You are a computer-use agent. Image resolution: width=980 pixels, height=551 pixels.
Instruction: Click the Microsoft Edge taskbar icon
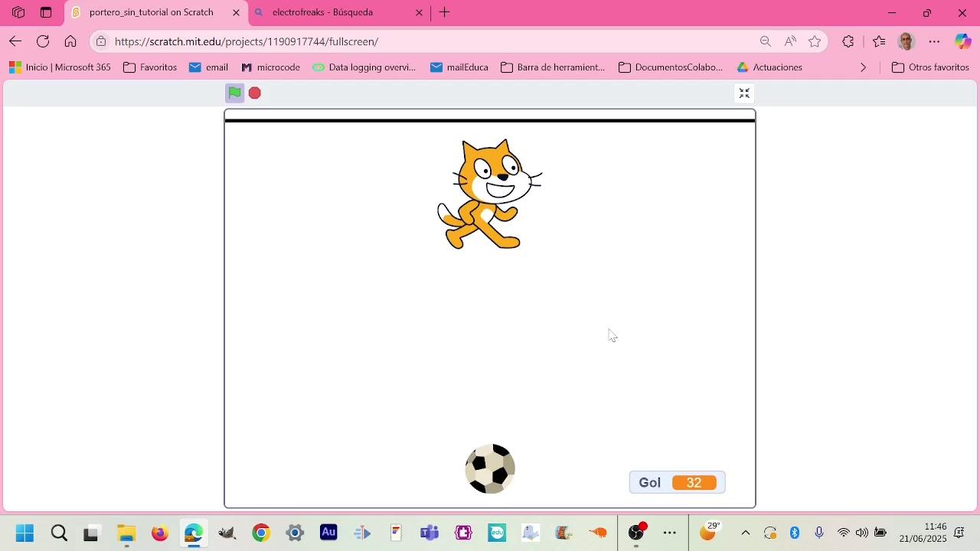coord(194,533)
